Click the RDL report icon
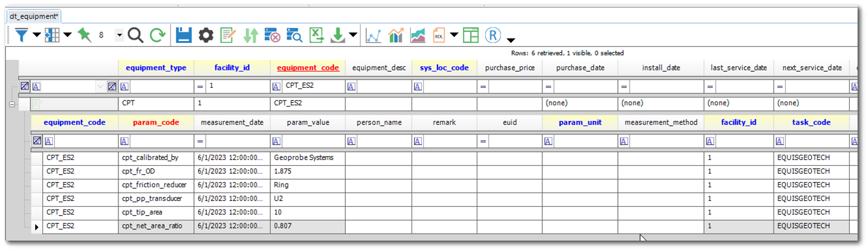Viewport: 868px width, 251px height. pyautogui.click(x=440, y=35)
